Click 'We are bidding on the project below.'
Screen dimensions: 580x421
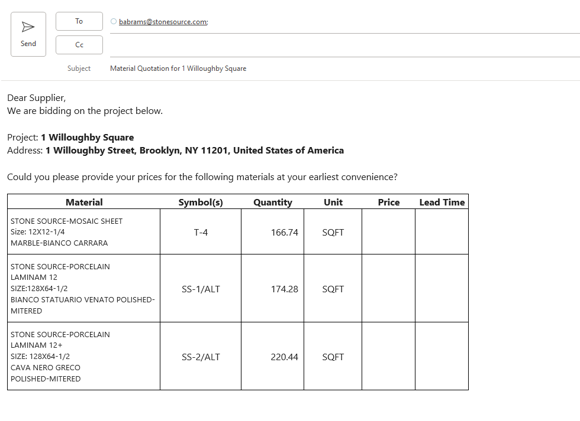pos(85,111)
